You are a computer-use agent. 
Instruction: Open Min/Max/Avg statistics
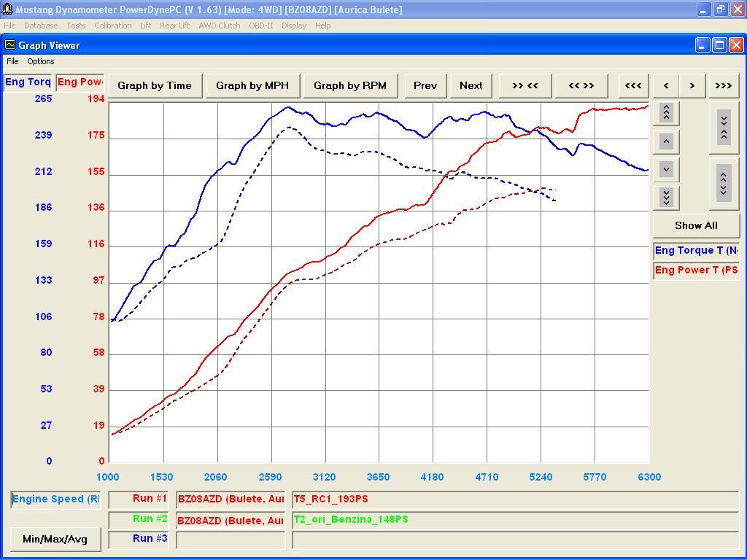[x=55, y=539]
